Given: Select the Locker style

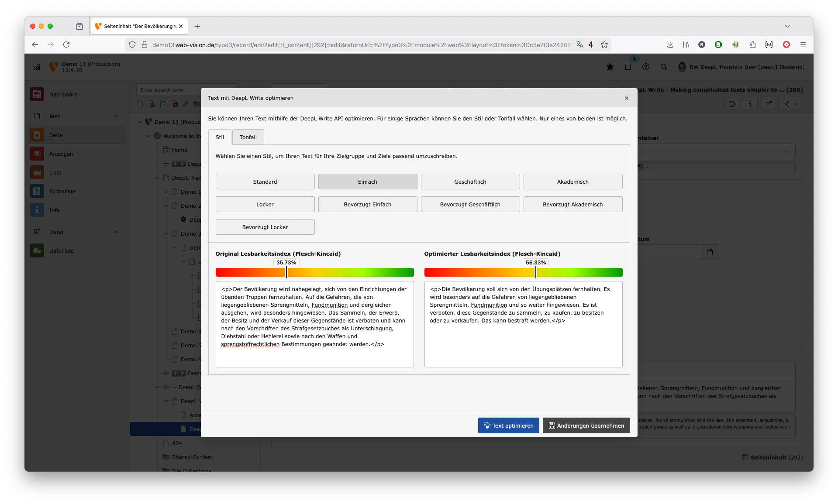Looking at the screenshot, I should [265, 204].
